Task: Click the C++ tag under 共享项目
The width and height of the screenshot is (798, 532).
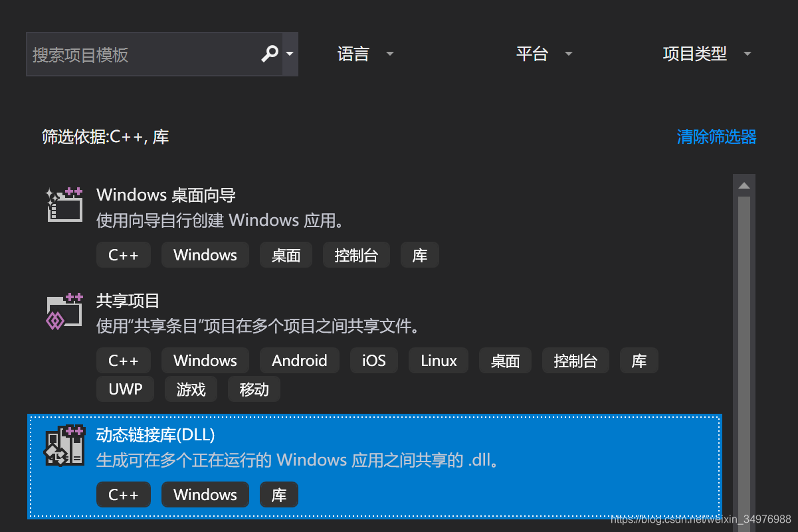Action: coord(124,361)
